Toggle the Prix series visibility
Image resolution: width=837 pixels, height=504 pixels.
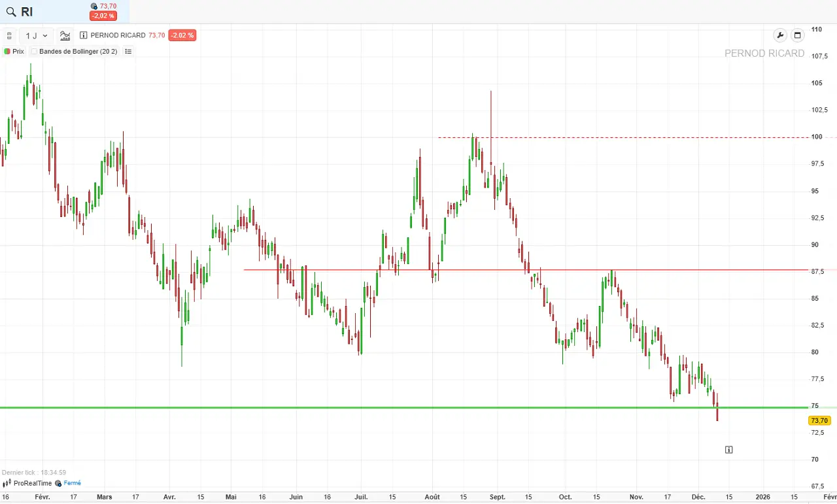7,52
